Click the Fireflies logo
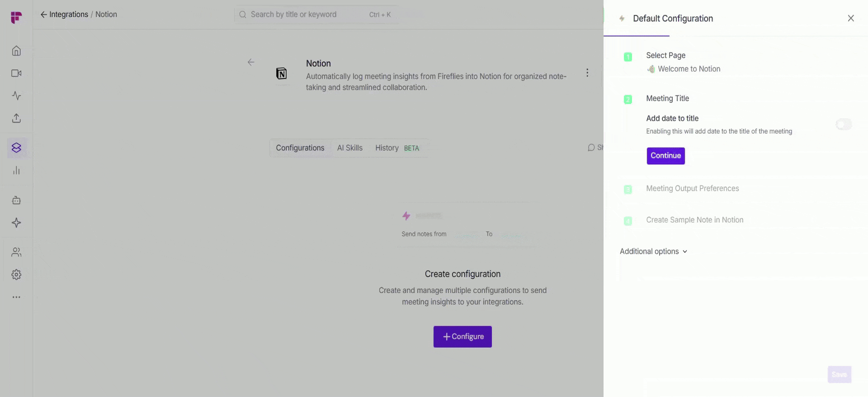The height and width of the screenshot is (397, 868). (x=16, y=17)
